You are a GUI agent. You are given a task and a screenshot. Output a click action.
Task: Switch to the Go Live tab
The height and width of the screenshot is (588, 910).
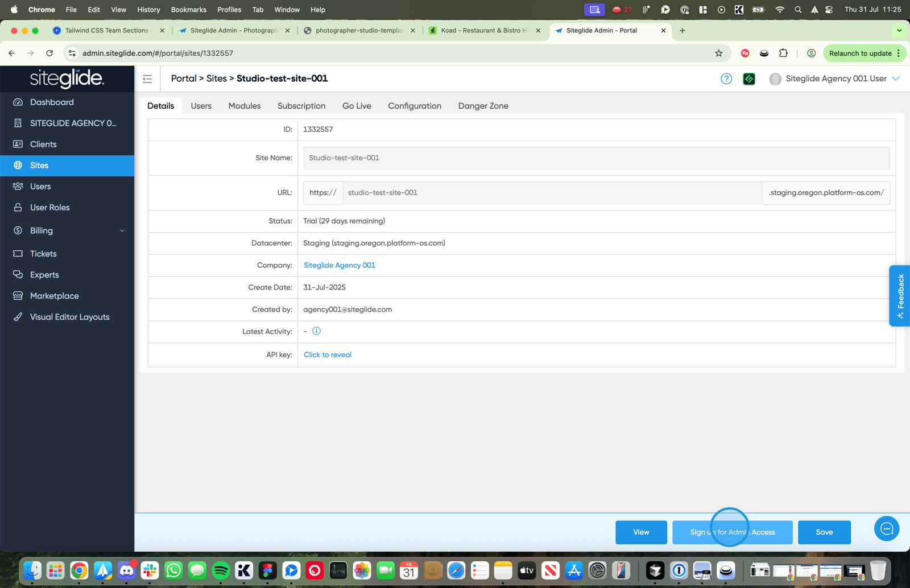coord(357,106)
